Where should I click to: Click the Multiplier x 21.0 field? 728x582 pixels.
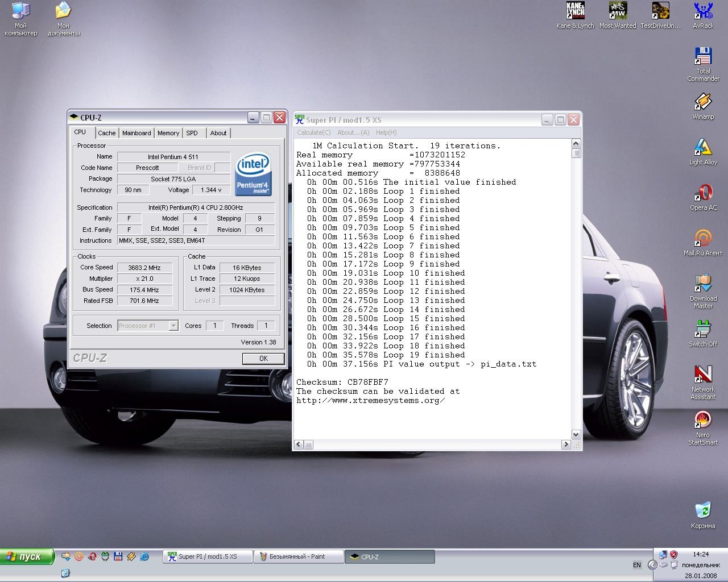pos(144,278)
